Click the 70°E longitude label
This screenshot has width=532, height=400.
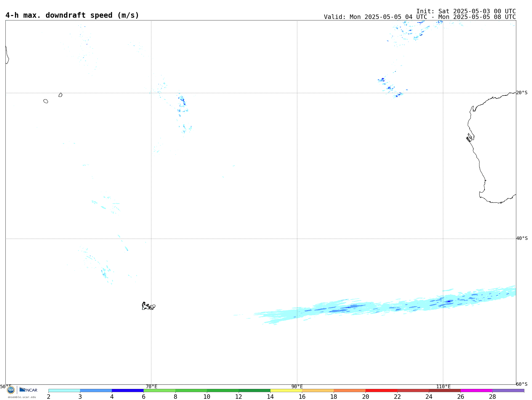click(151, 386)
